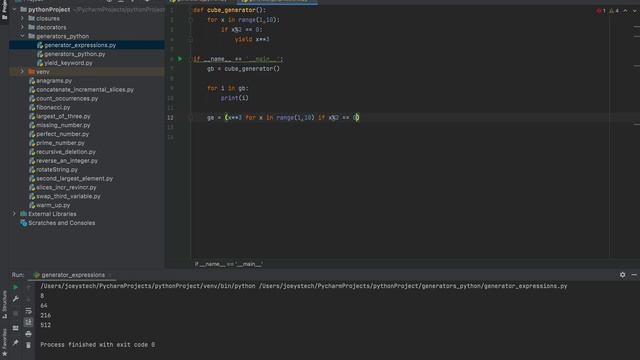The width and height of the screenshot is (640, 360).
Task: Click the 'print(i)' statement in editor
Action: pyautogui.click(x=234, y=98)
